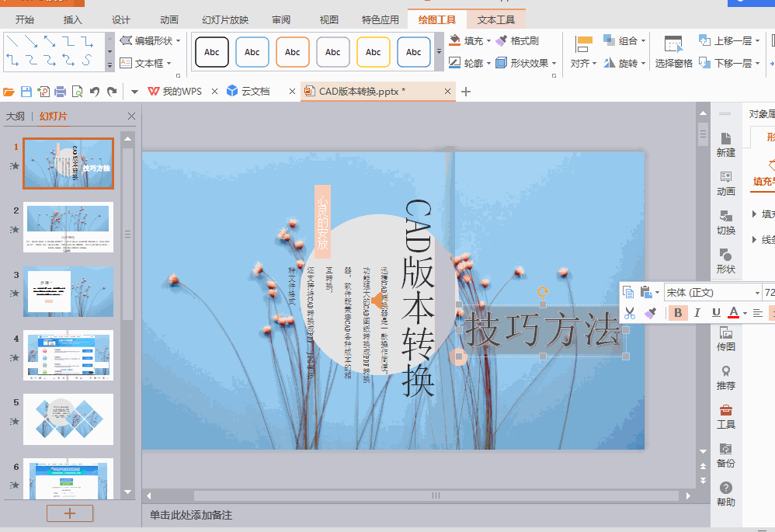Screen dimensions: 775x532
Task: Open a new document tab with plus
Action: coord(466,92)
